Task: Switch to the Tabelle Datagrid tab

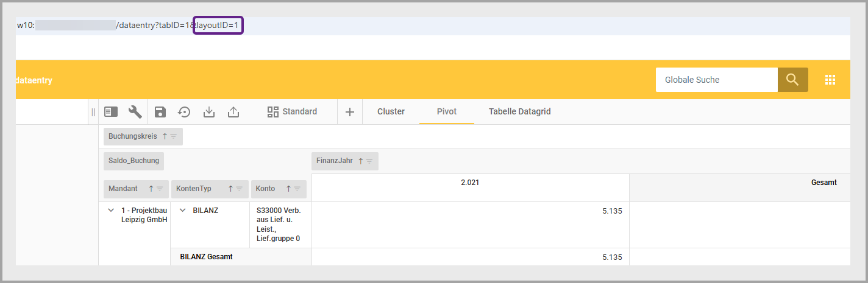Action: tap(519, 112)
